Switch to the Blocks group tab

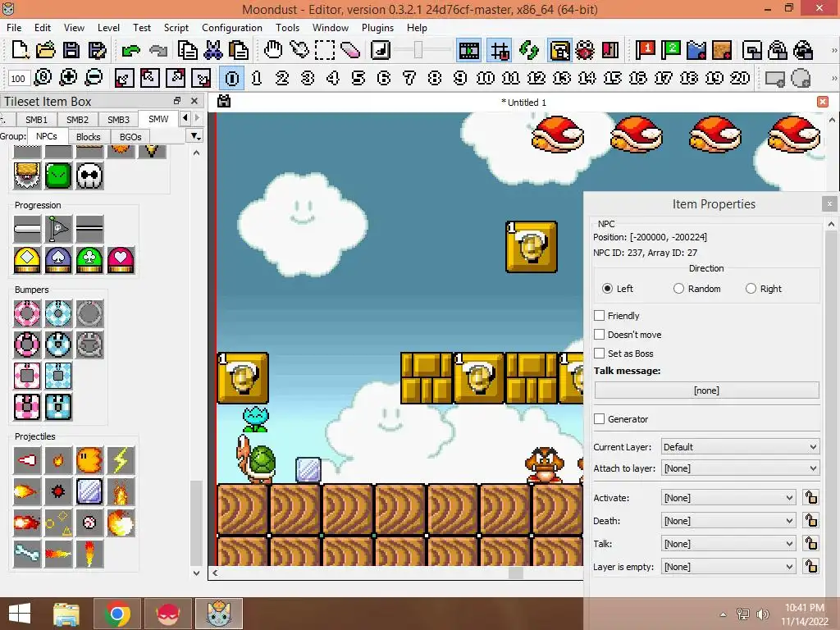89,137
